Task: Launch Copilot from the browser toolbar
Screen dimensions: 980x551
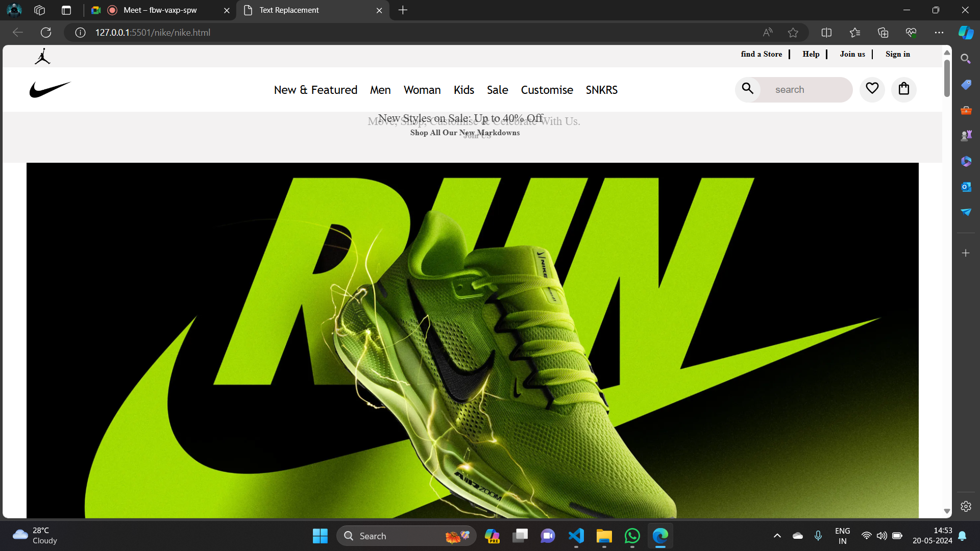Action: [x=966, y=33]
